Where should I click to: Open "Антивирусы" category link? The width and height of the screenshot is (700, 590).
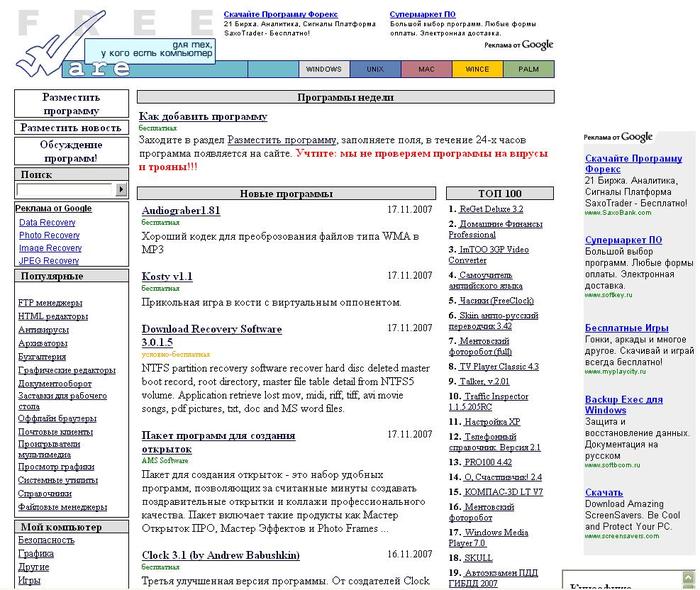(43, 330)
